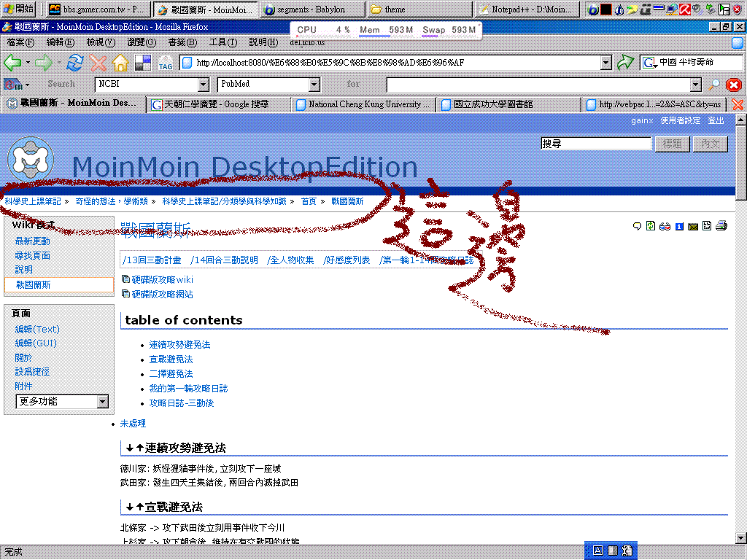Switch to the 天朝仁學廣覽 Google tab

pyautogui.click(x=218, y=104)
